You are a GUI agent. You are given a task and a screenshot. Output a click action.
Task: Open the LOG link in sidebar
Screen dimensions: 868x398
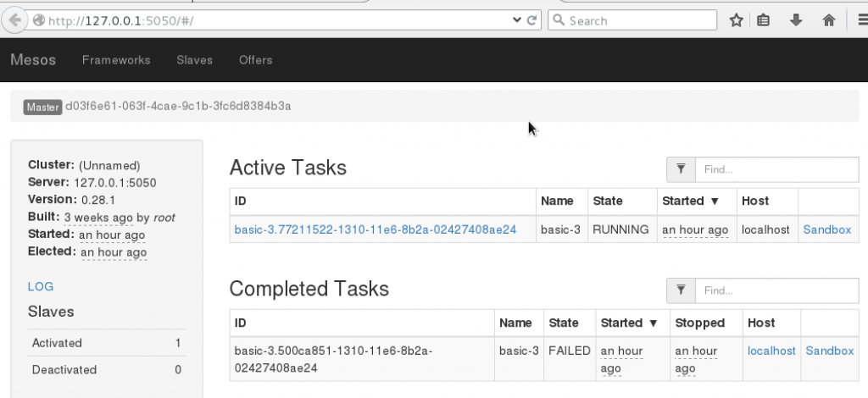tap(41, 287)
